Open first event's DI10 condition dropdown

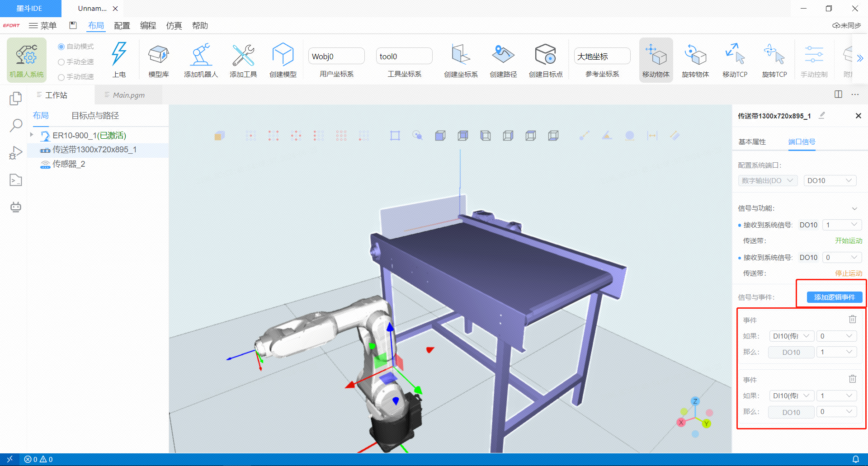(792, 336)
